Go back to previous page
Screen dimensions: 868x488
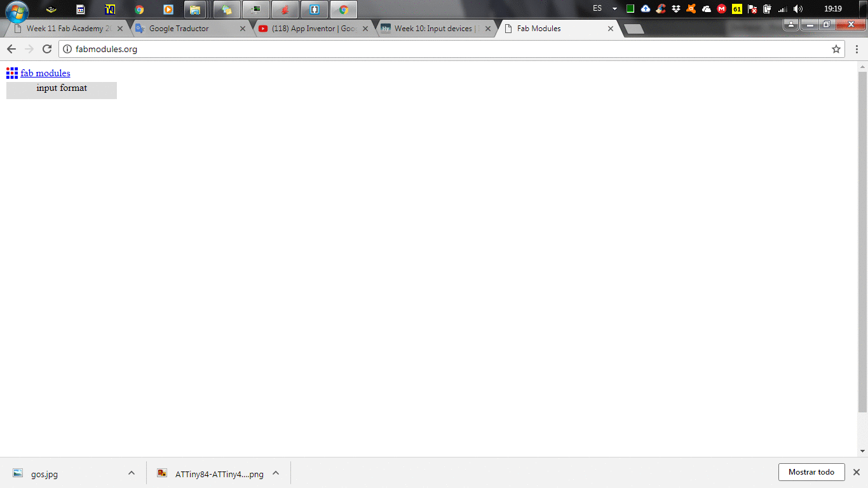coord(11,49)
